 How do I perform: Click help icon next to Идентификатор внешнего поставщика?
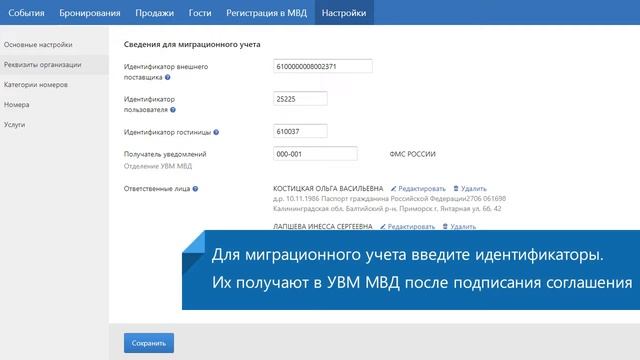(x=167, y=77)
